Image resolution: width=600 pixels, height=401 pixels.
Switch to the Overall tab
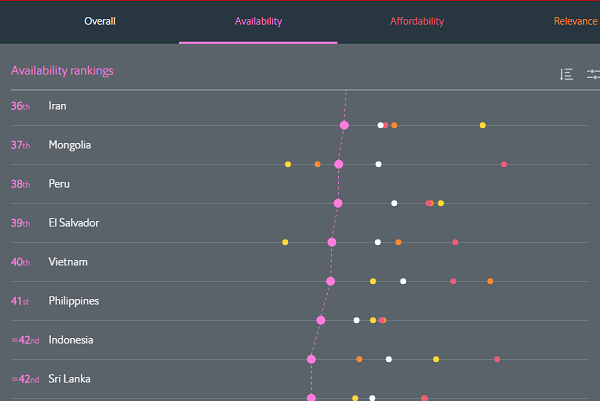coord(100,21)
